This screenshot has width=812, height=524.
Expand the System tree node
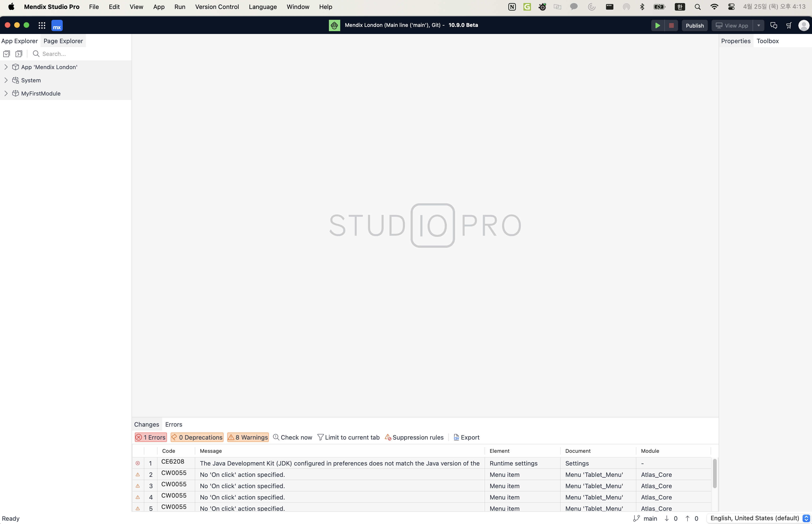[6, 80]
